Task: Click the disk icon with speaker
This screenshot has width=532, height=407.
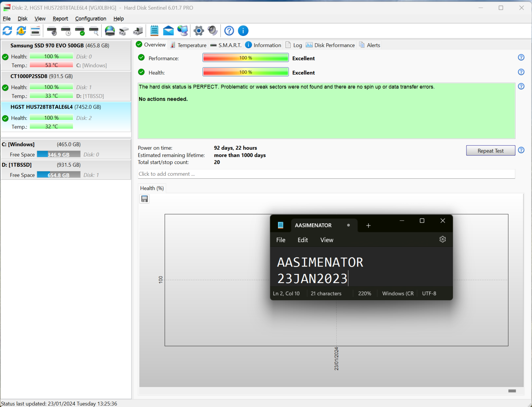Action: pyautogui.click(x=52, y=31)
